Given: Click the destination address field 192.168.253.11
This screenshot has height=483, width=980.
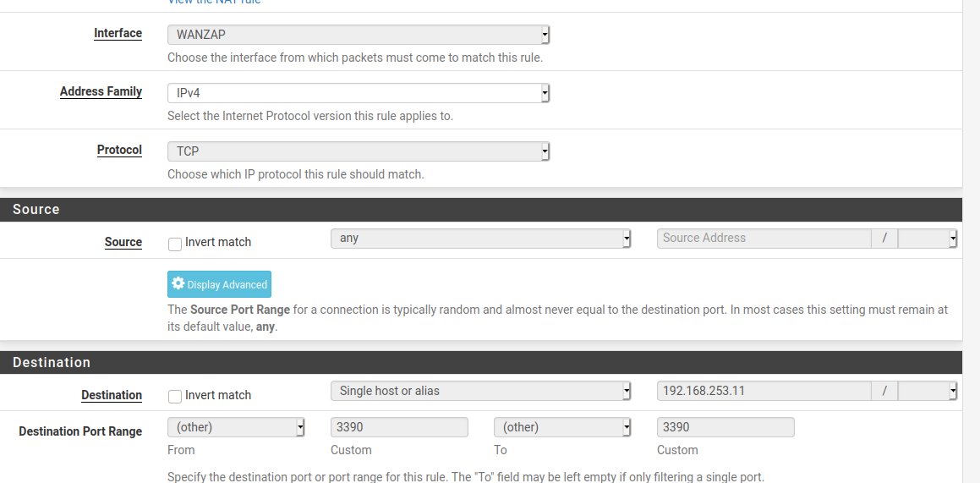Looking at the screenshot, I should tap(764, 391).
